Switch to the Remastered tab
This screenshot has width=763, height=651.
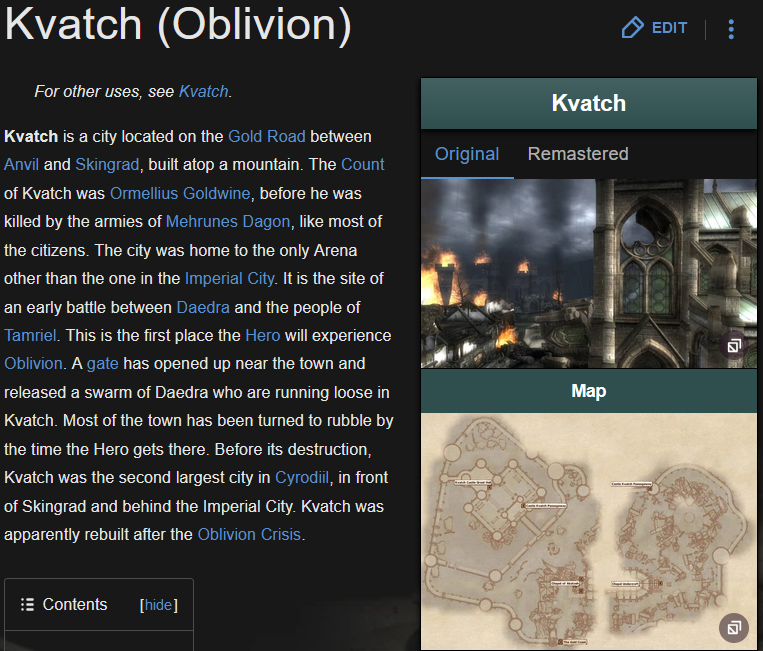point(578,154)
